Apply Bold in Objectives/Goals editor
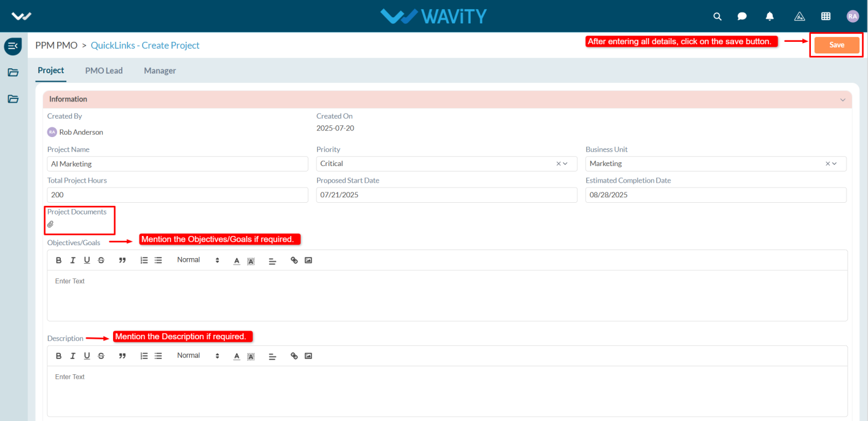The width and height of the screenshot is (868, 421). point(59,261)
